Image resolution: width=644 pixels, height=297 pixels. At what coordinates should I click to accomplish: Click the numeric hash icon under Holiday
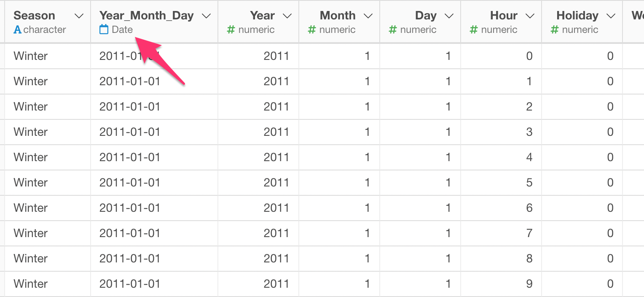pyautogui.click(x=555, y=30)
